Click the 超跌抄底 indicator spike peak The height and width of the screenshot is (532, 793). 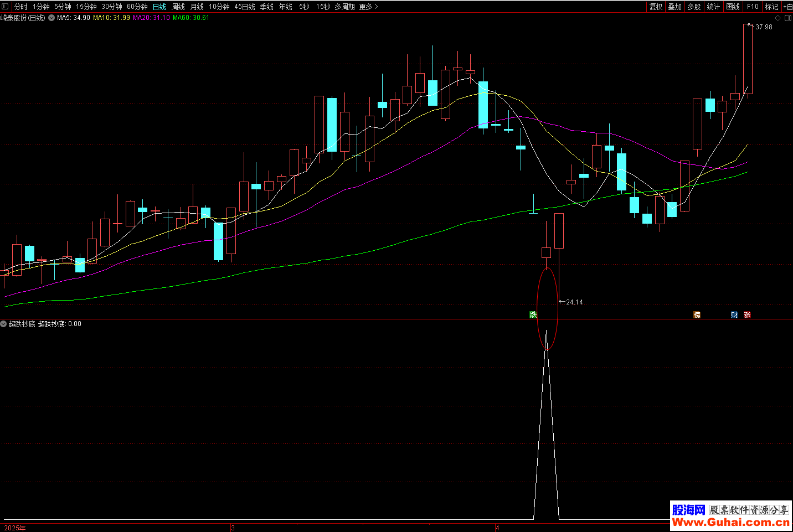(x=547, y=332)
